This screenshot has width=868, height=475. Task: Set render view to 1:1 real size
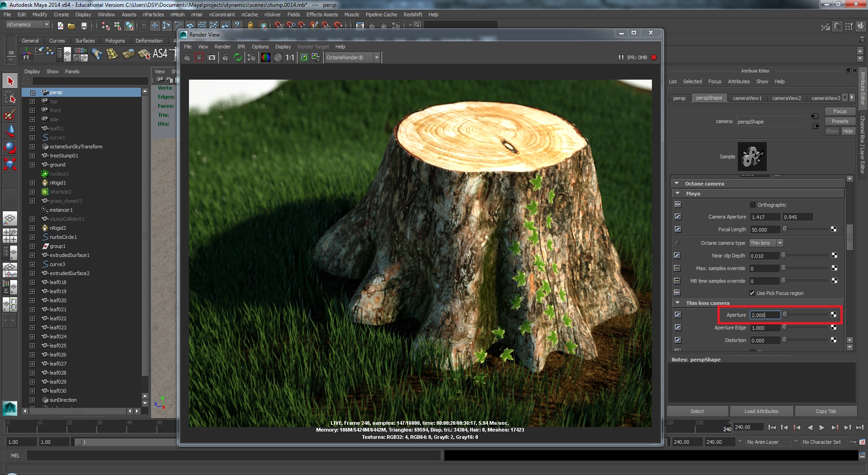point(290,57)
